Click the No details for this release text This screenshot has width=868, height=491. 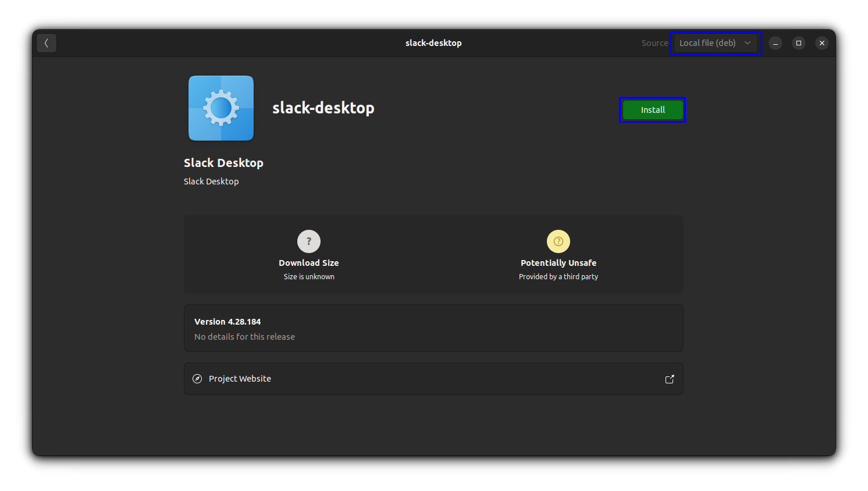(244, 336)
